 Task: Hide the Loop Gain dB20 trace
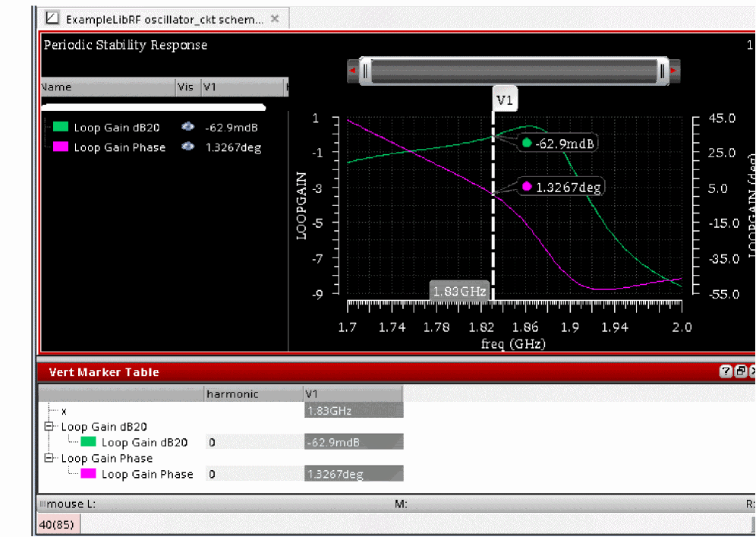[187, 128]
